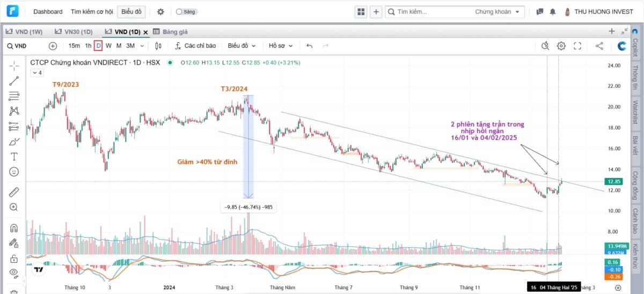644x294 pixels.
Task: Click the plus button beside search box
Action: tap(376, 11)
